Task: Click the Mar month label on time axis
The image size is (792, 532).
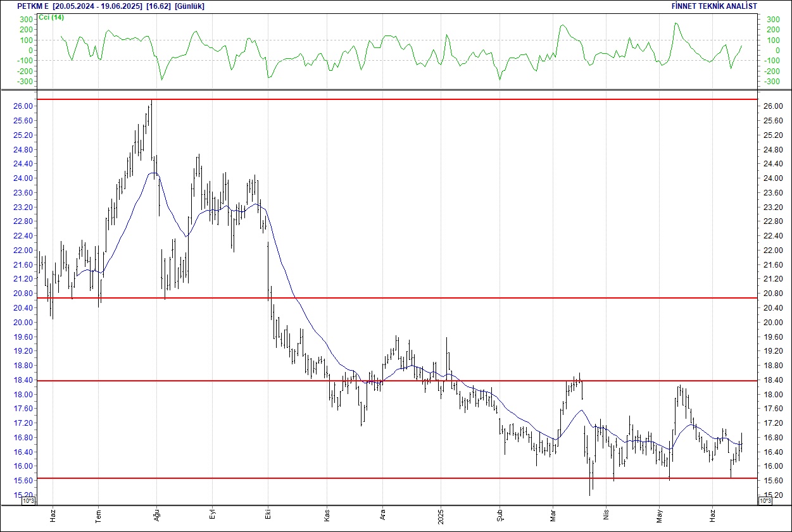Action: (553, 516)
